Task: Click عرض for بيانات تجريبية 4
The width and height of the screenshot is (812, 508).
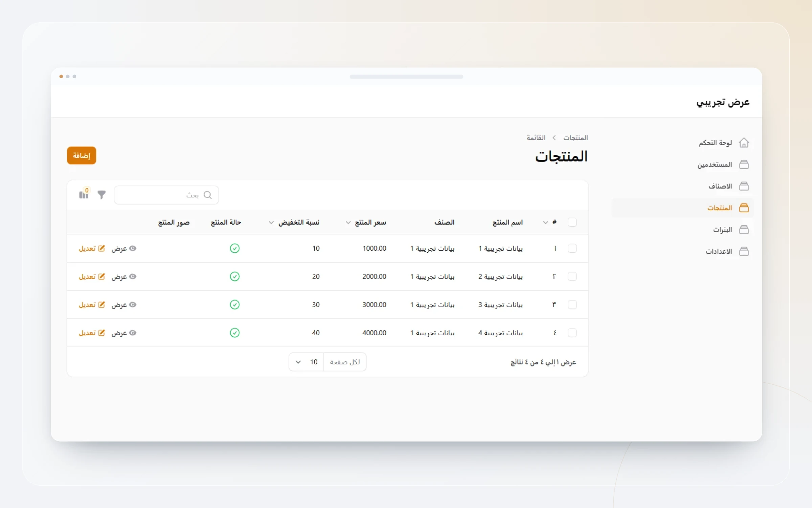Action: [x=124, y=333]
